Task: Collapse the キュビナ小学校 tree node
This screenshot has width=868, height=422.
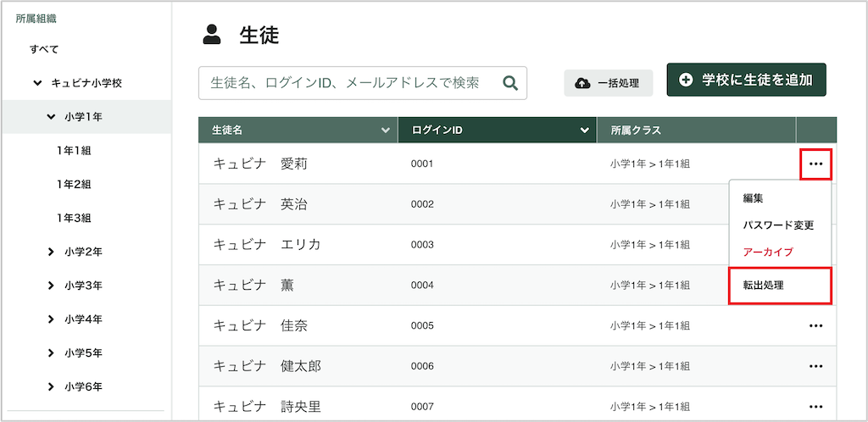Action: [37, 83]
